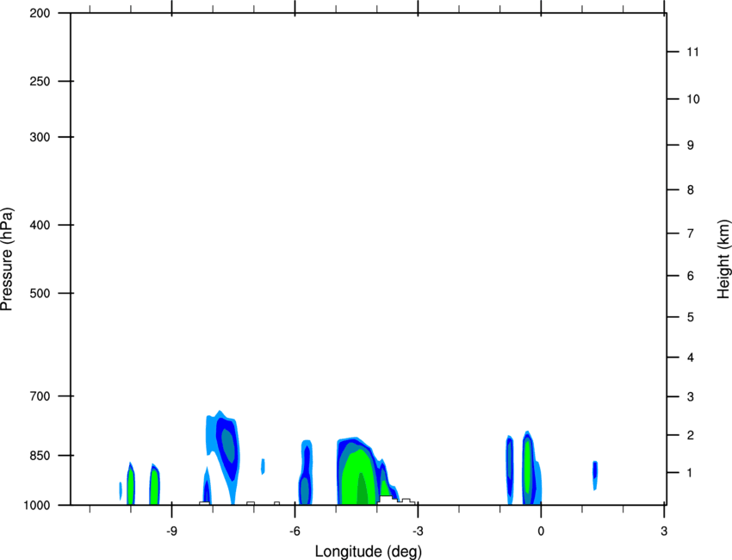Image resolution: width=732 pixels, height=560 pixels.
Task: Click the 1 km height label
Action: pyautogui.click(x=691, y=473)
